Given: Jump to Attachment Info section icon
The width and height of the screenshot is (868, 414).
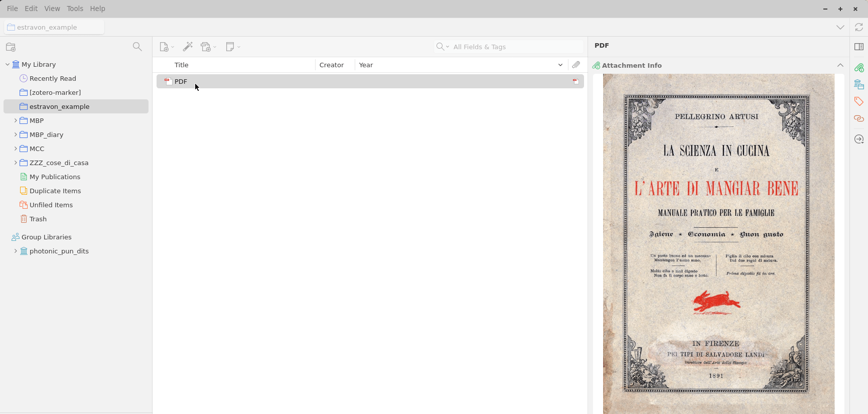Looking at the screenshot, I should click(x=859, y=67).
